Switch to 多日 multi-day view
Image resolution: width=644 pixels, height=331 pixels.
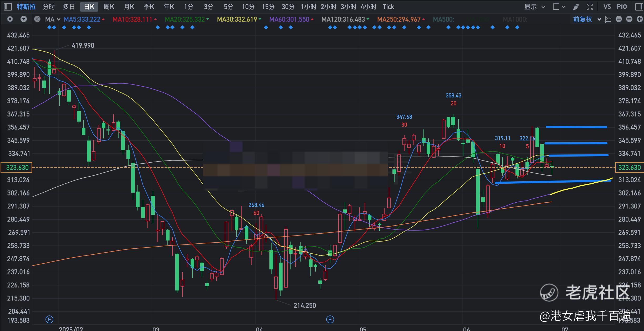(x=69, y=7)
